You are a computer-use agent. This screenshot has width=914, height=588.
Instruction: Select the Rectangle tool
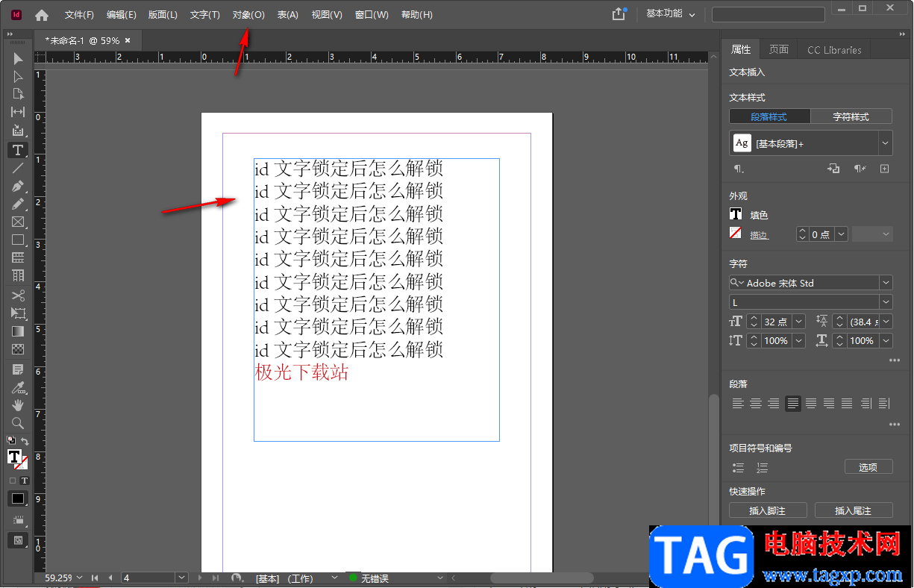[x=18, y=240]
